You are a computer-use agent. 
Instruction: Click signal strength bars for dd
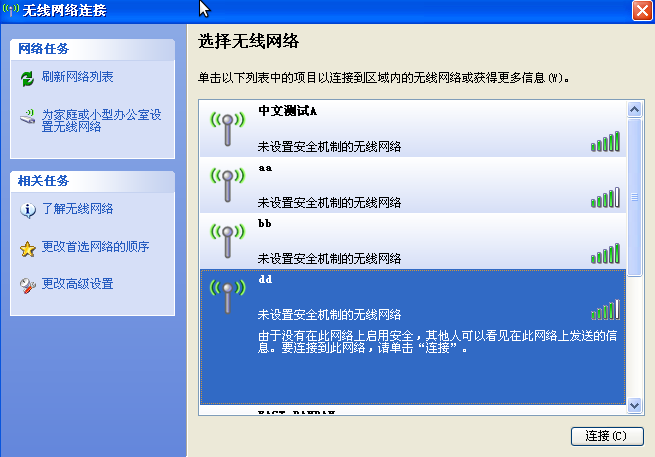pyautogui.click(x=605, y=310)
